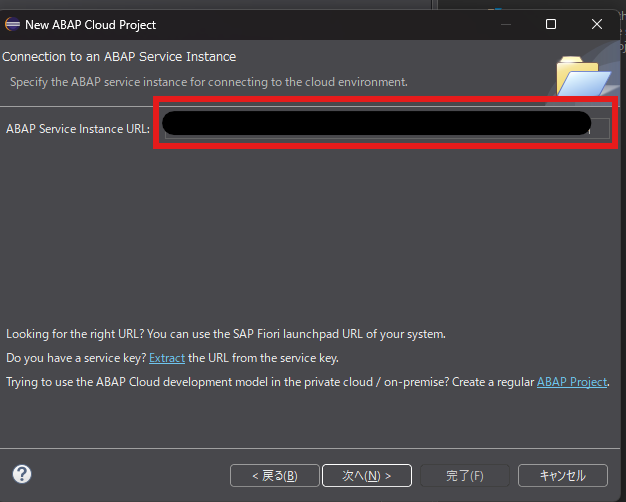Click the 完了(F) finish button
The image size is (626, 502).
click(465, 475)
